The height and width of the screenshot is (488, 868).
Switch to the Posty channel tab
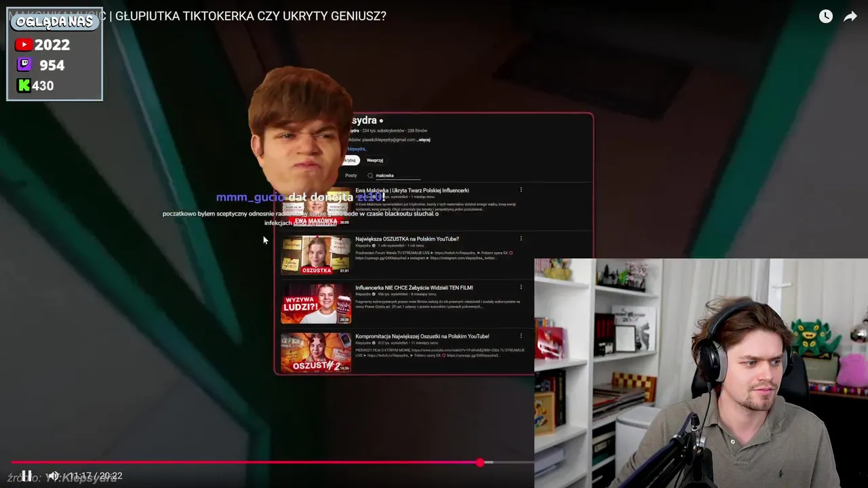pos(351,176)
